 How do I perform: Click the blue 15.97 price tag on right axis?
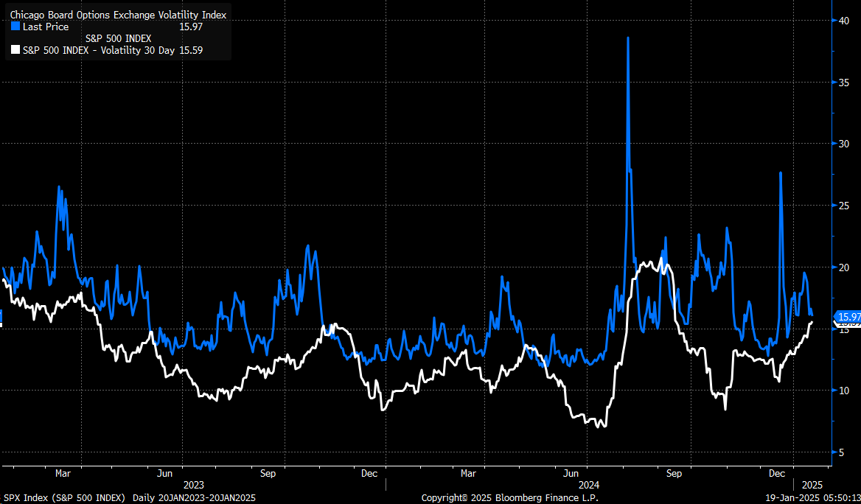847,317
